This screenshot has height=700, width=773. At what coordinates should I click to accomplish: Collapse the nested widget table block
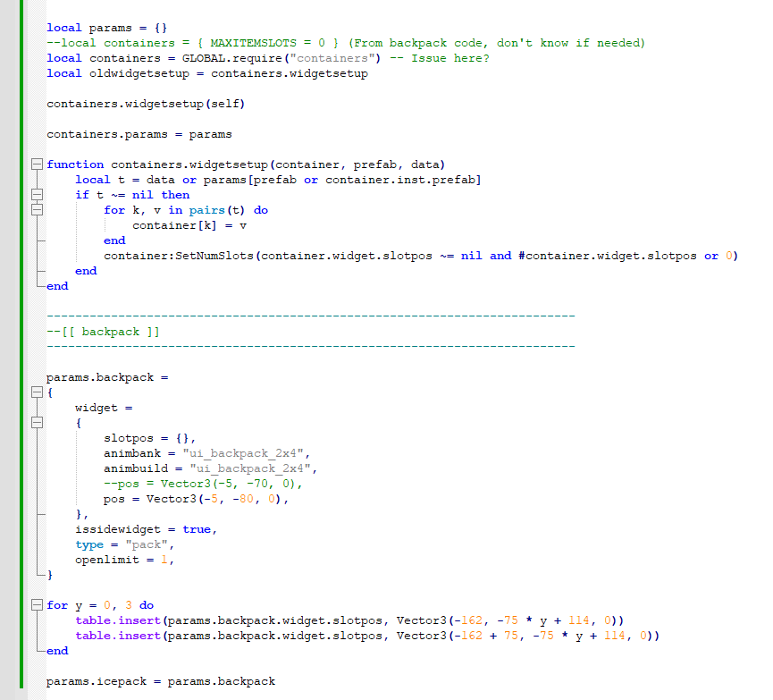pyautogui.click(x=35, y=422)
